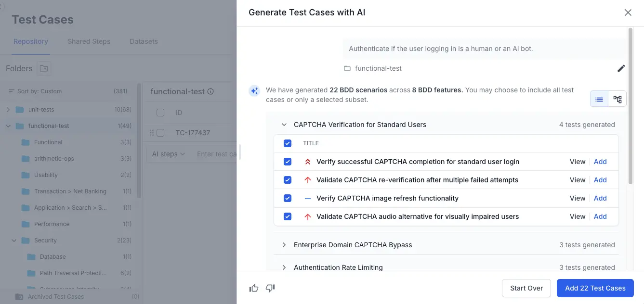Click the AI panel vertical scrollbar
Screen dimensions: 644x304
pos(631,106)
